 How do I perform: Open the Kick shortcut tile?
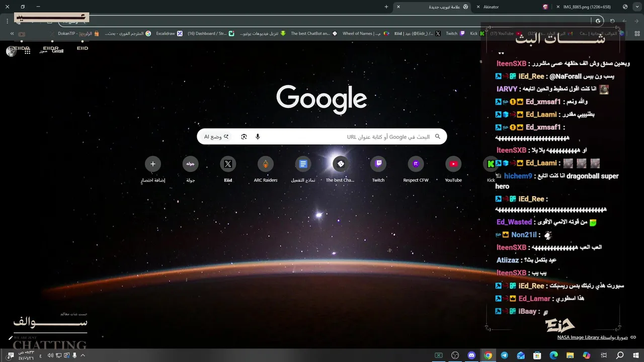491,169
